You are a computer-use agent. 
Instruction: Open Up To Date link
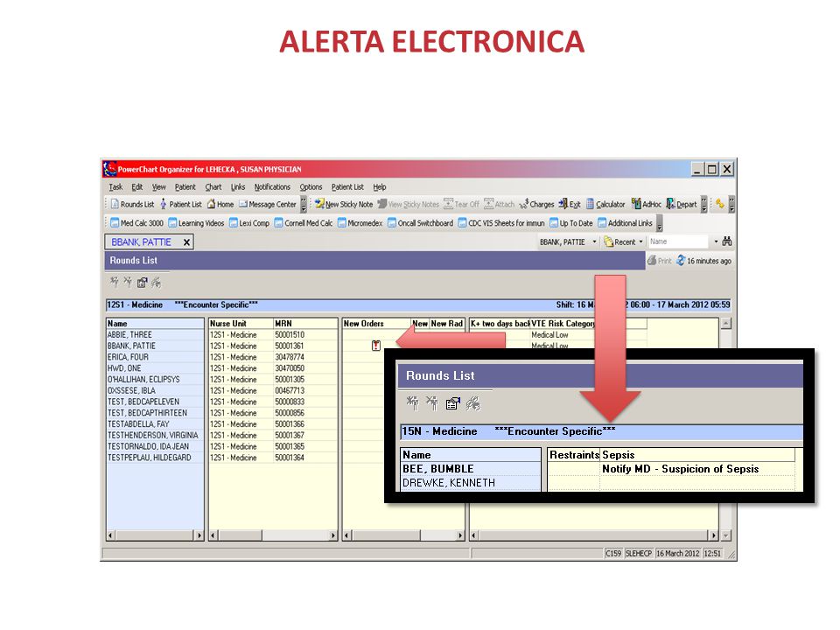[571, 223]
